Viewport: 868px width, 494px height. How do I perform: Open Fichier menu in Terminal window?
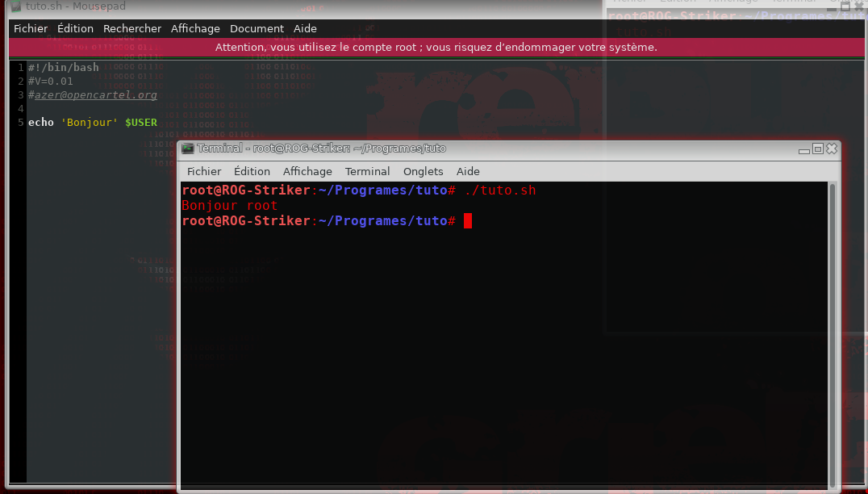point(204,172)
